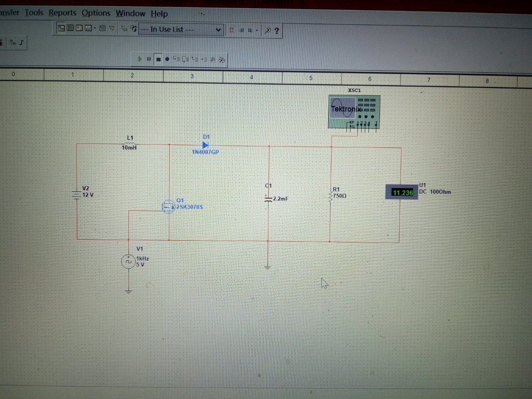Open the Reports menu
Screen dimensions: 532x399
[x=62, y=13]
